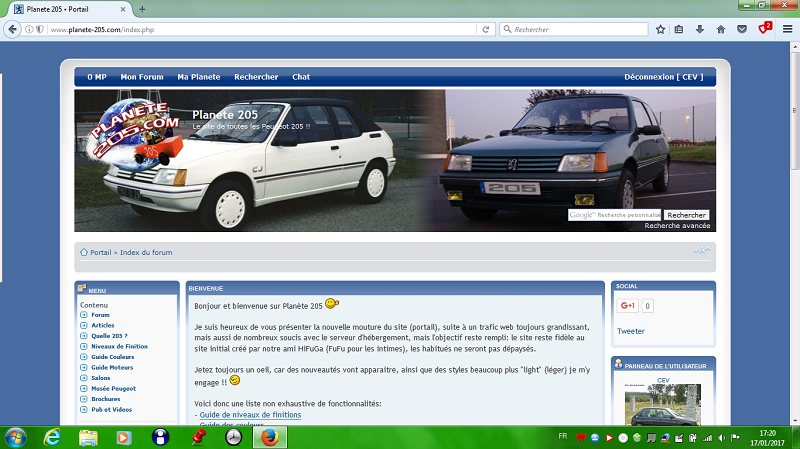Open the Rechercher menu item
The width and height of the screenshot is (800, 449).
256,77
